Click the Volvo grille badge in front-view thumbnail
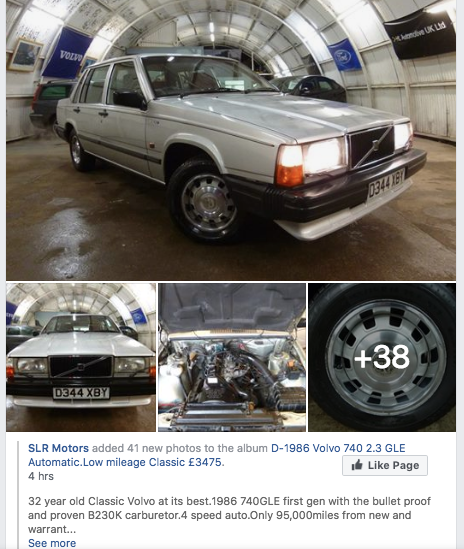Image resolution: width=464 pixels, height=549 pixels. pos(81,367)
